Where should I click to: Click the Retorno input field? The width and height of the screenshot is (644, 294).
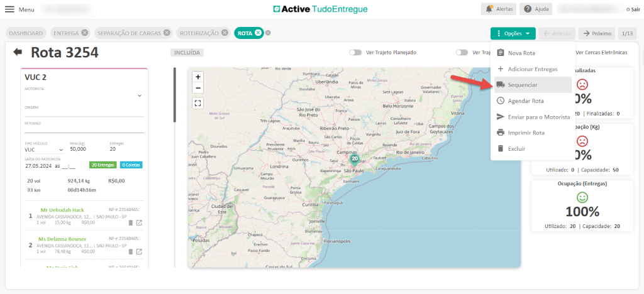(84, 129)
